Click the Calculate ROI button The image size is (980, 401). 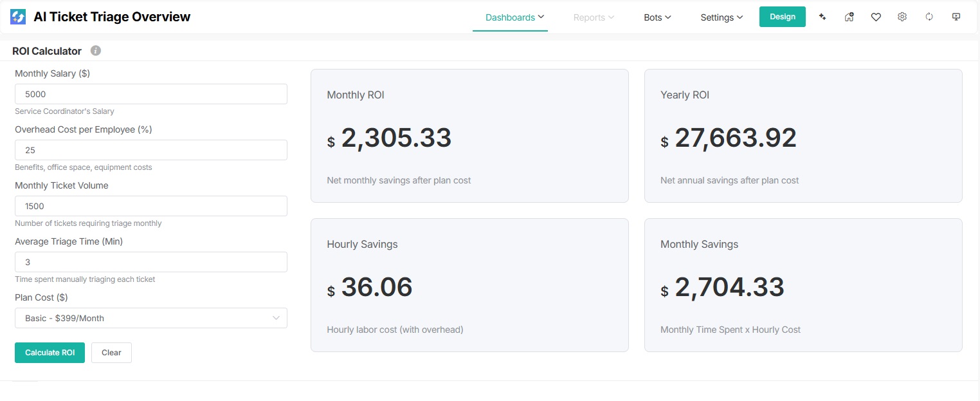[x=50, y=353]
